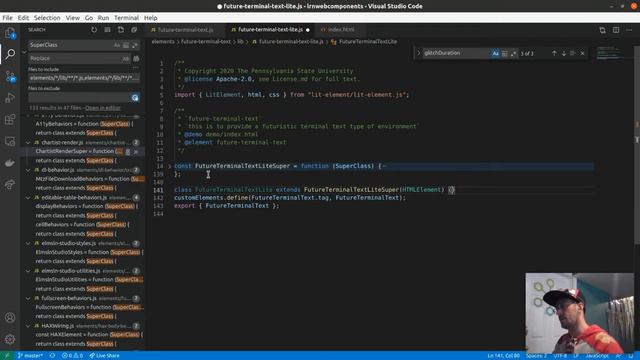Click the master branch in status bar
640x360 pixels.
coord(30,356)
